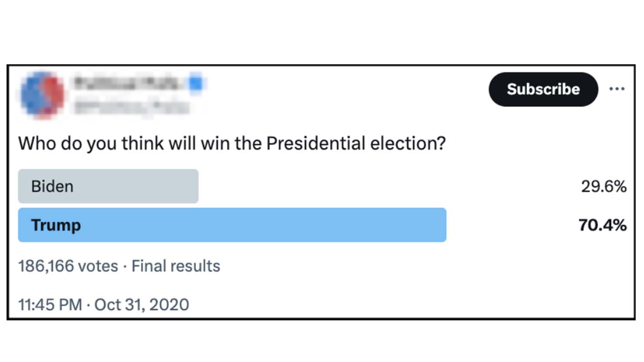Click the Biden option label
The image size is (644, 362).
tap(52, 186)
